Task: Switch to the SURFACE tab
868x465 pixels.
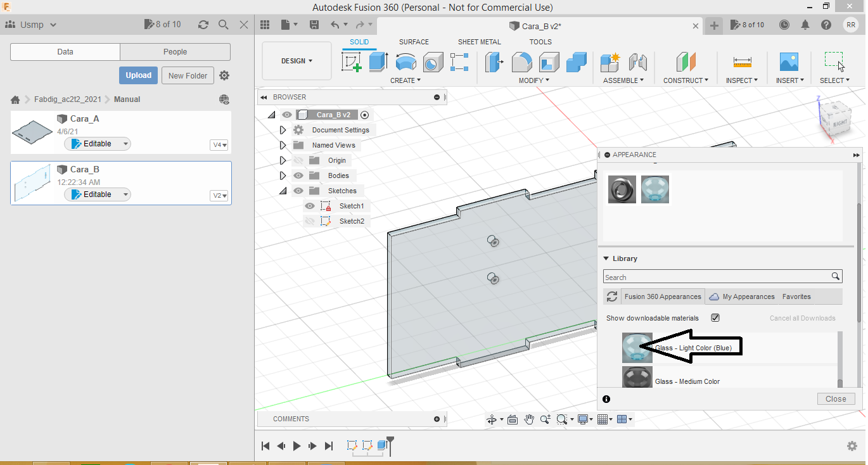Action: click(x=414, y=42)
